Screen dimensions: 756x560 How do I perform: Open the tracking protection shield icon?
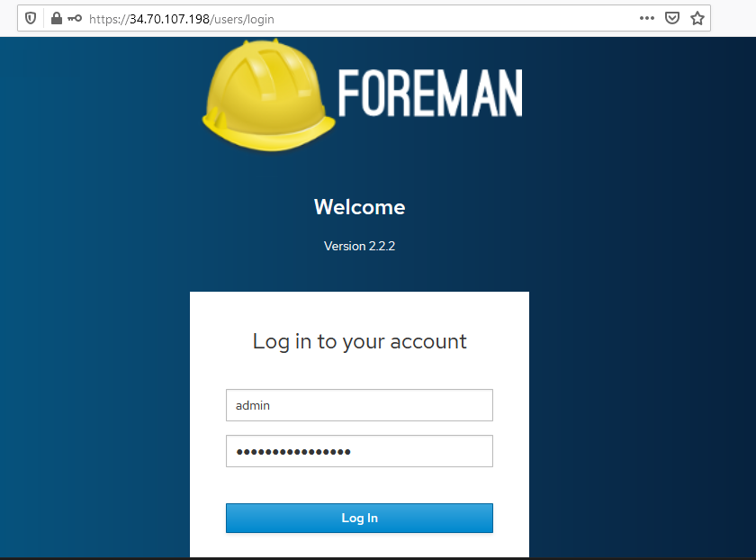pos(31,19)
